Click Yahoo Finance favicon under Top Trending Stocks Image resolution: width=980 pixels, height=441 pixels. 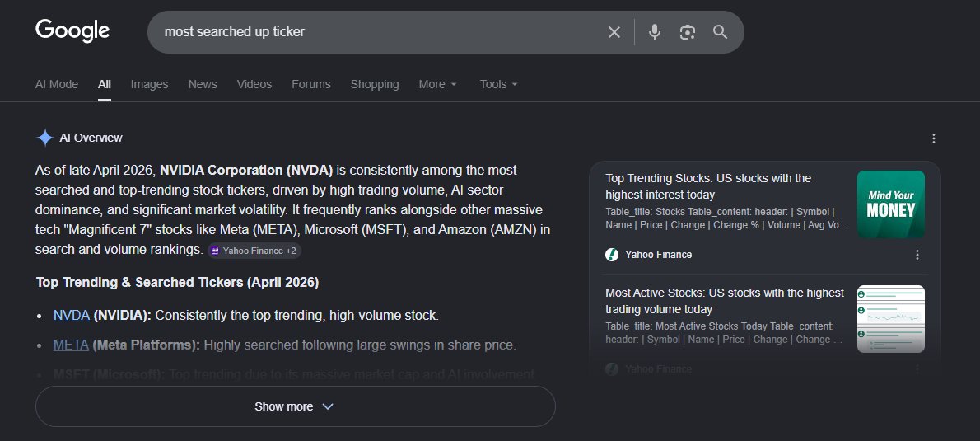612,255
